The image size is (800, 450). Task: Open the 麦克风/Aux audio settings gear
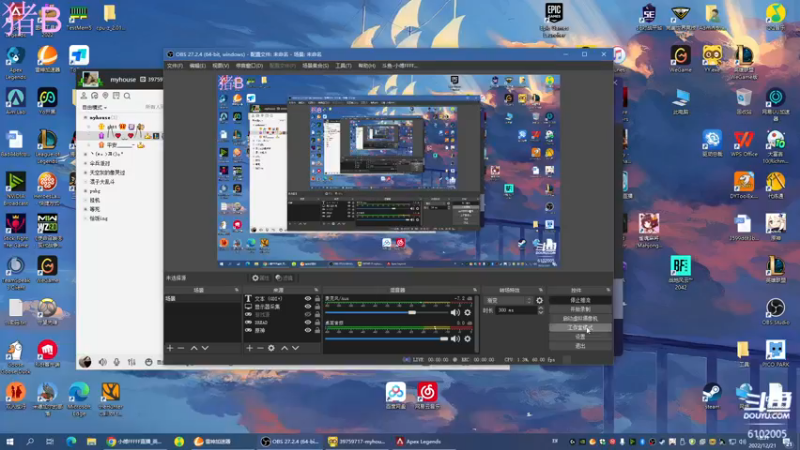(467, 312)
